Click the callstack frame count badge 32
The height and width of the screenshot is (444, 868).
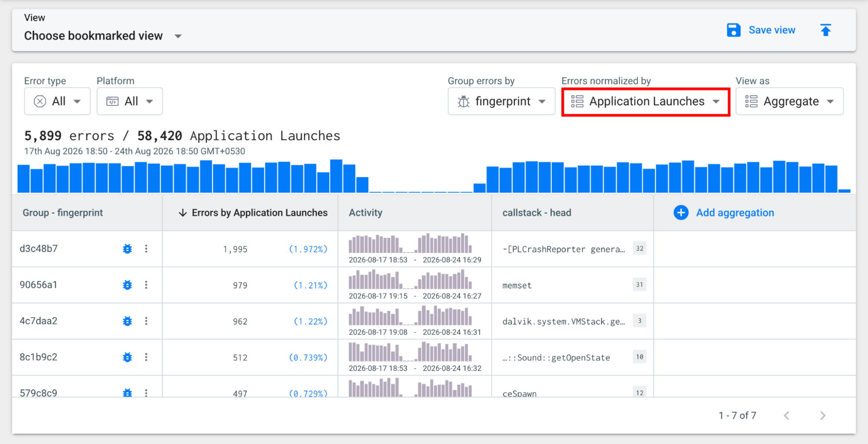click(640, 249)
